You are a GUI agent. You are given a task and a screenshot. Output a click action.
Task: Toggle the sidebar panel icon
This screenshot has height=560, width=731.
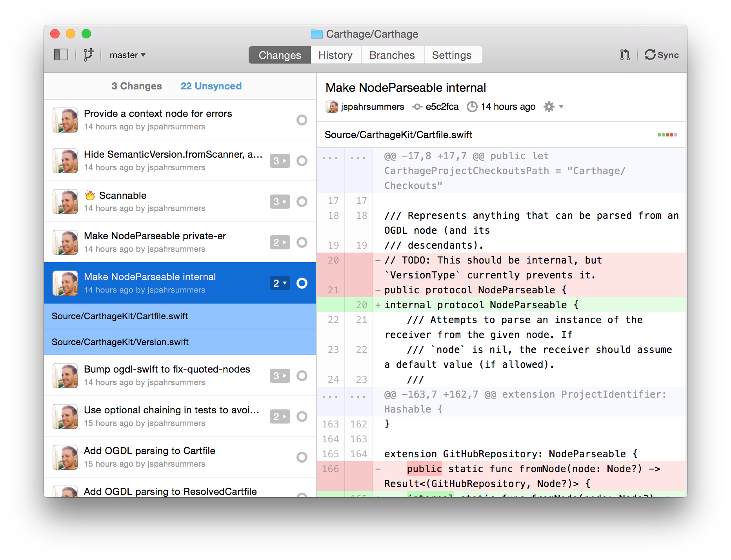click(61, 55)
